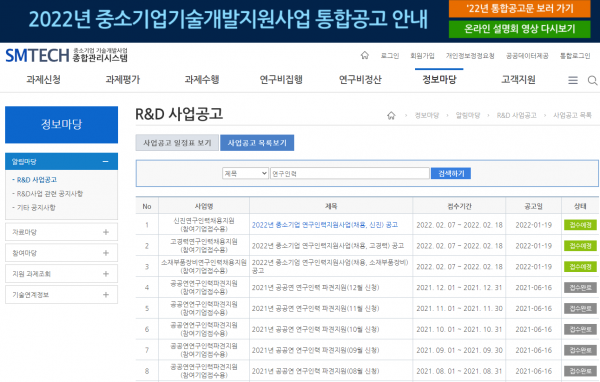Screen dimensions: 600x382
Task: Open the 제목 search-type dropdown
Action: click(x=245, y=173)
